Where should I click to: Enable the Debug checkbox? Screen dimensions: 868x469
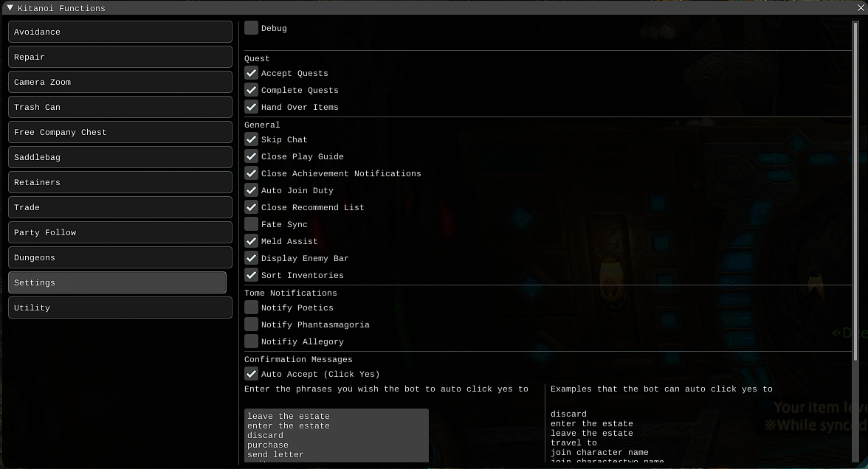(252, 28)
